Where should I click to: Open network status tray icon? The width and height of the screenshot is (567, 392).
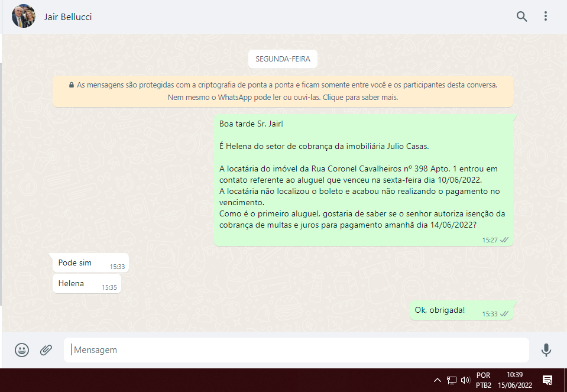pos(452,380)
